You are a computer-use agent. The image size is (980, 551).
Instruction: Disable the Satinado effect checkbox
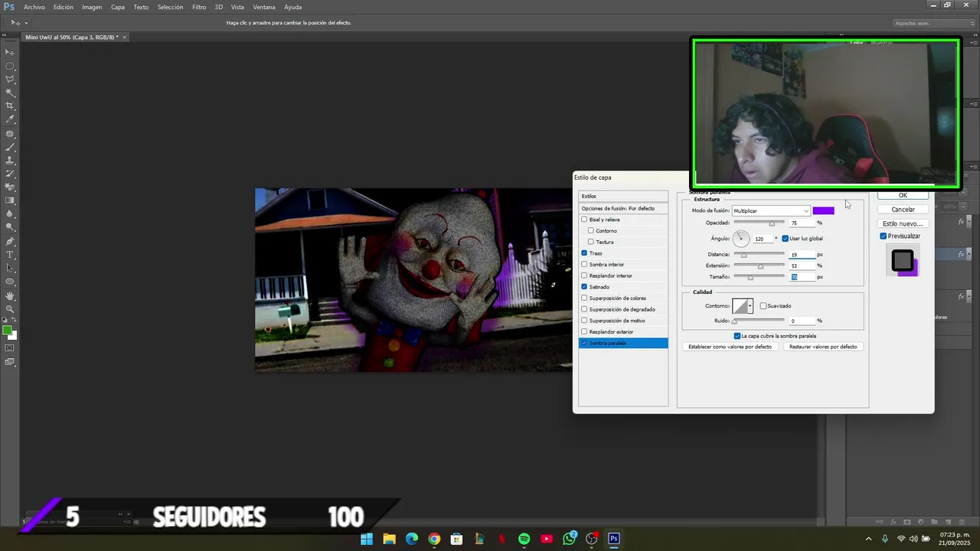tap(584, 287)
